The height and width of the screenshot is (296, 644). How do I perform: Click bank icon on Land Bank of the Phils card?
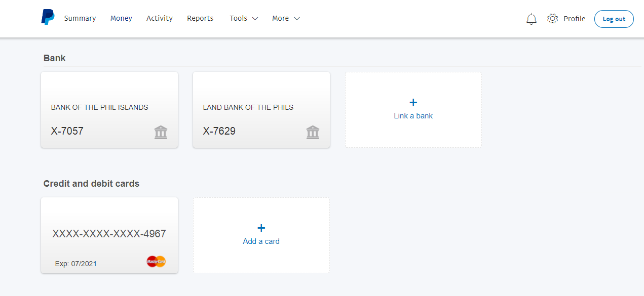[313, 133]
